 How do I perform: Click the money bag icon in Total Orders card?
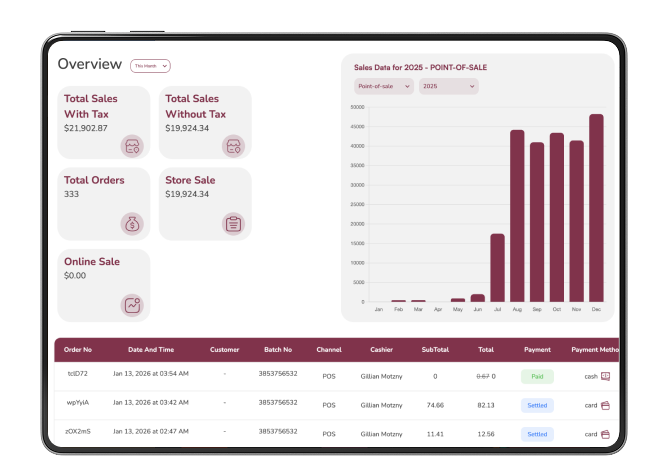coord(132,224)
